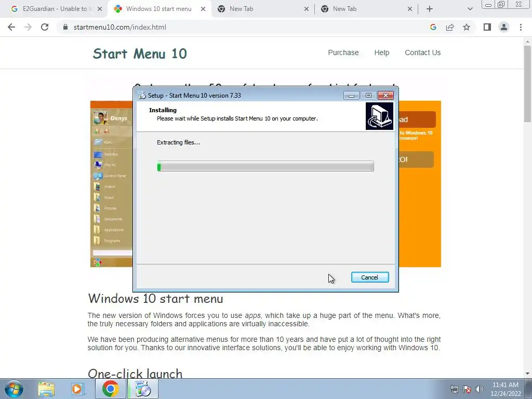This screenshot has height=399, width=532.
Task: Click the "One-click launch" heading
Action: pyautogui.click(x=135, y=374)
